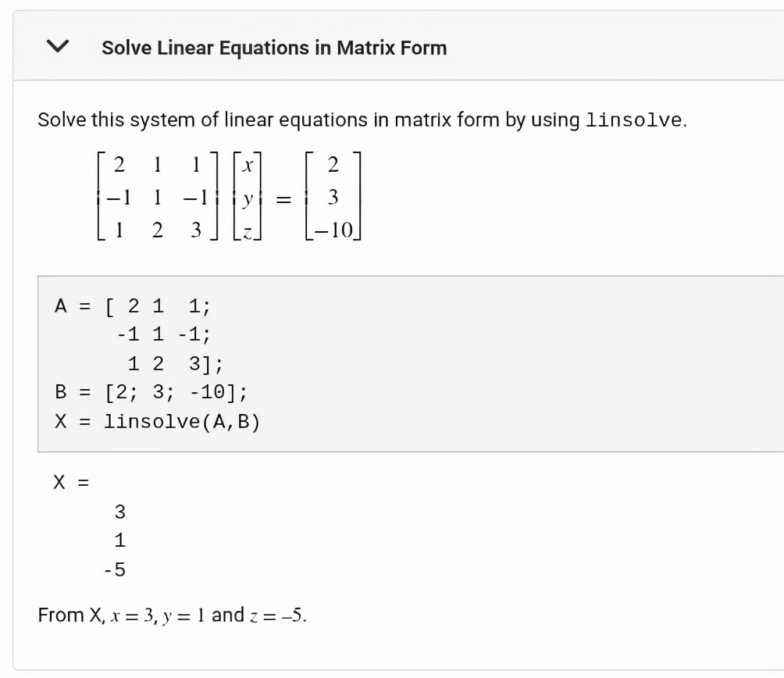Screen dimensions: 784x678
Task: Click the 'B = [2; 3; -10];' line
Action: (151, 392)
